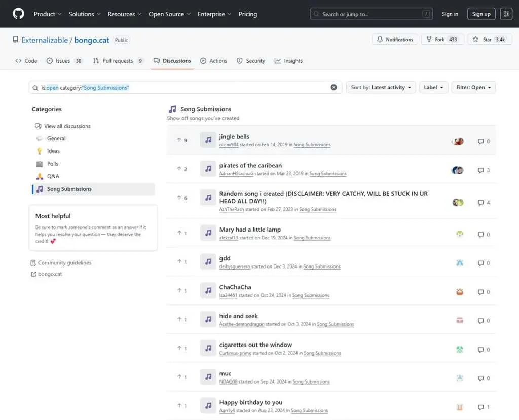Clear the discussion search filter text

pos(333,87)
